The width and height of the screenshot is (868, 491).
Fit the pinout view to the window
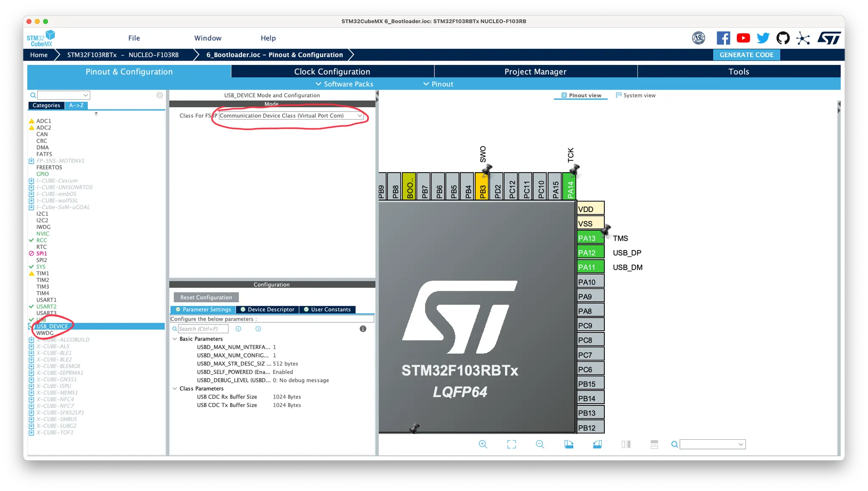pyautogui.click(x=511, y=444)
